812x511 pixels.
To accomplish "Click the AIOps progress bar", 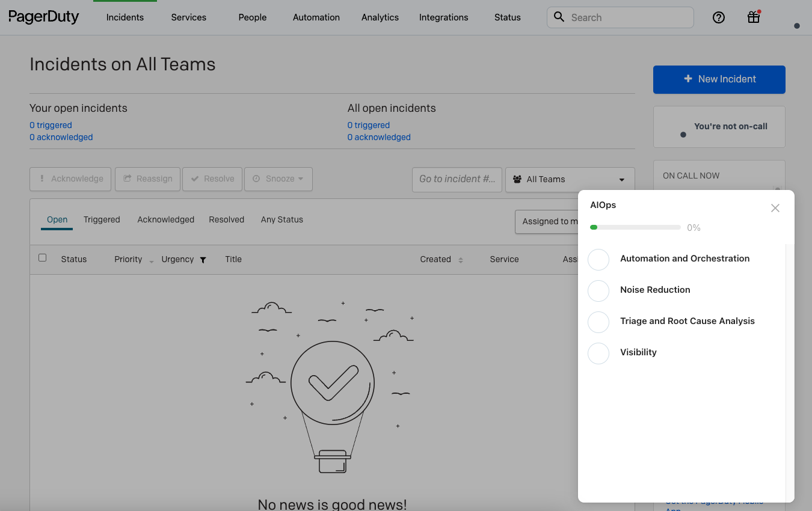I will (x=635, y=227).
